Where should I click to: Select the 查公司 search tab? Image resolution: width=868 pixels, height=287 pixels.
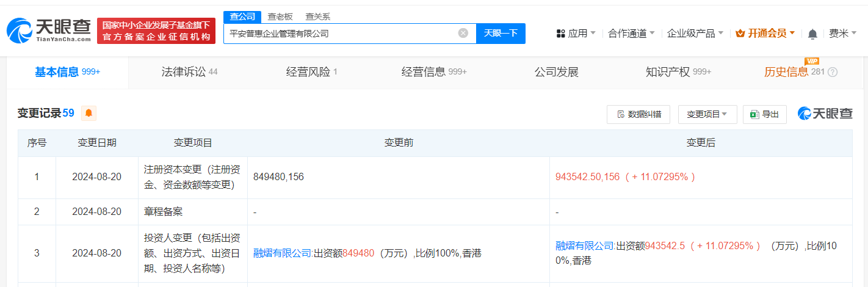(x=242, y=17)
